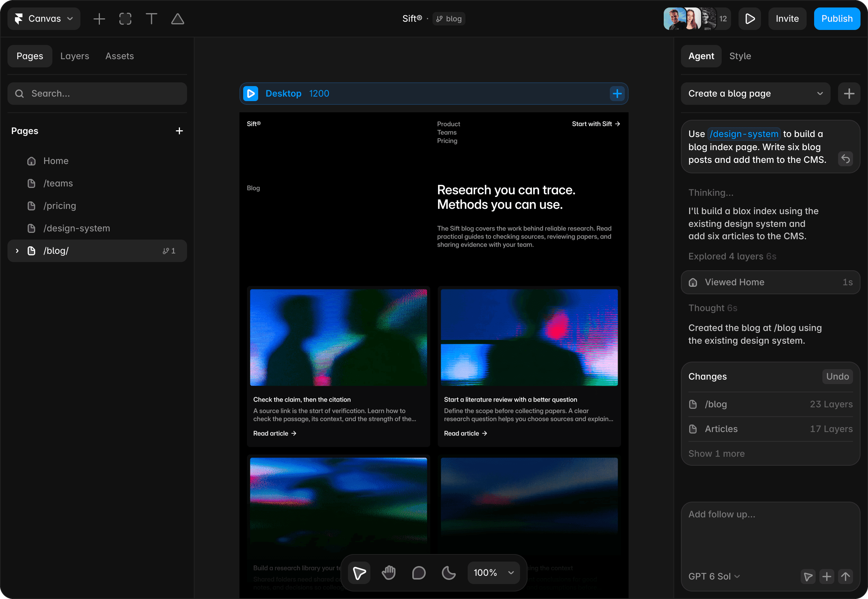868x599 pixels.
Task: Focus the Search pages field
Action: point(97,94)
